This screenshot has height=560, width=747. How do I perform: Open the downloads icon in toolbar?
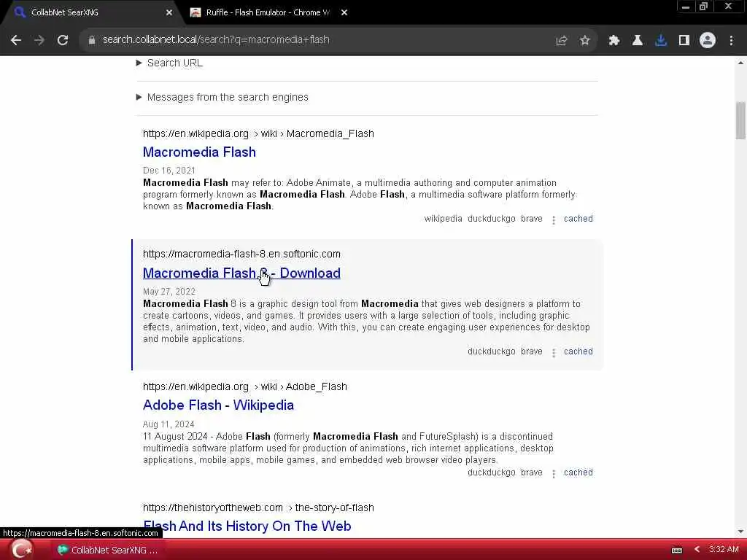(x=661, y=41)
